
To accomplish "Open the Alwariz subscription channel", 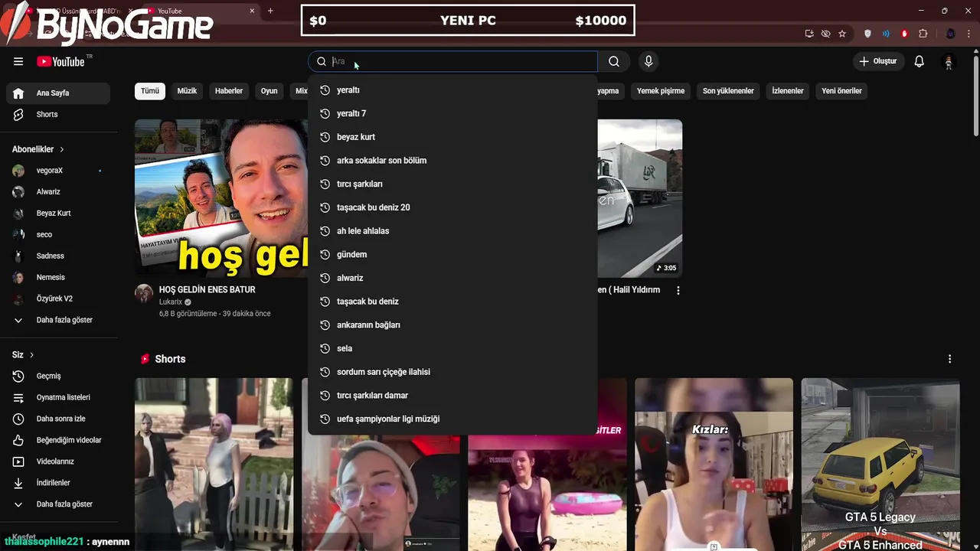I will coord(59,192).
